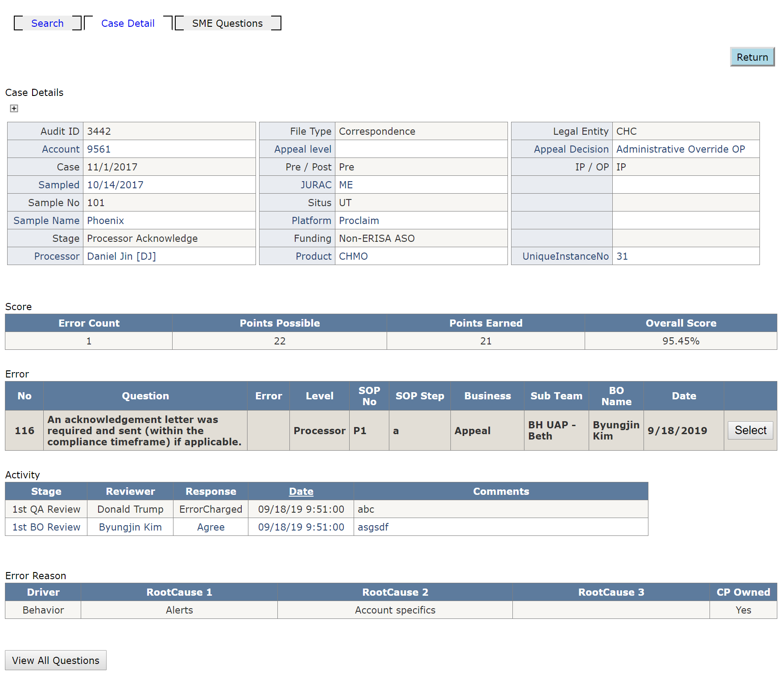Click reviewer Donald Trump cell
This screenshot has width=784, height=676.
(130, 509)
